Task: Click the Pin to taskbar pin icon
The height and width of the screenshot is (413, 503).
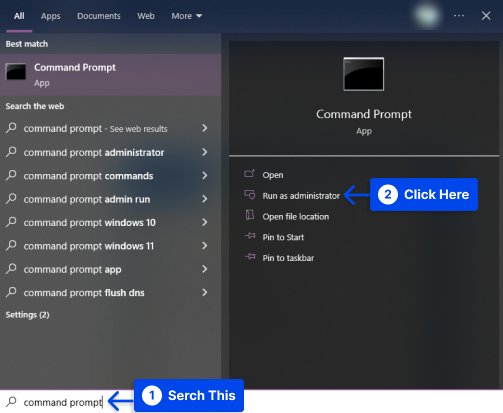Action: point(250,257)
